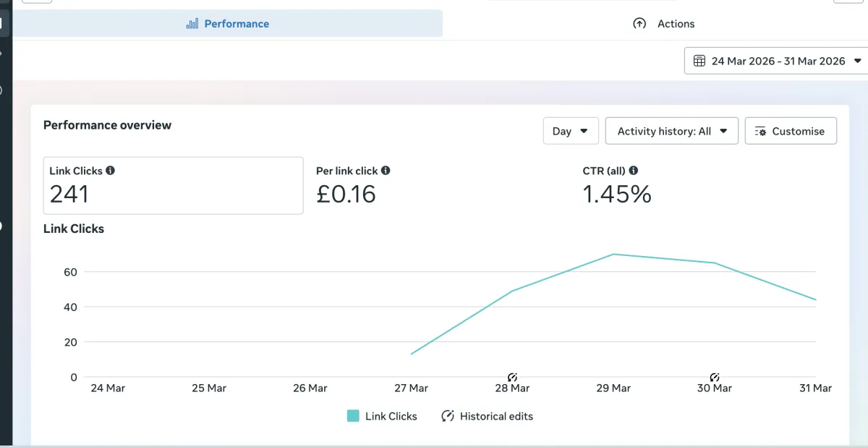
Task: Select the CTR (all) 1.45% metric
Action: pos(617,185)
